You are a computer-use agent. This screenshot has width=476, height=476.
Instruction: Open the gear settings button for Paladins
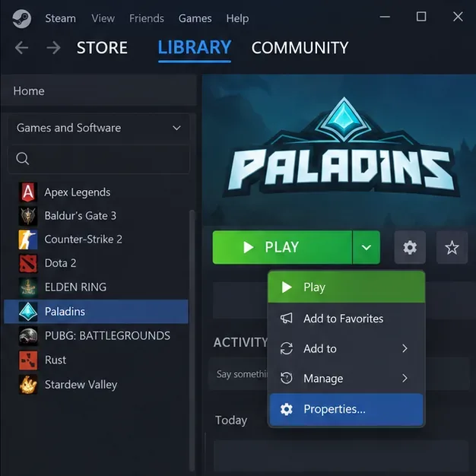tap(410, 247)
